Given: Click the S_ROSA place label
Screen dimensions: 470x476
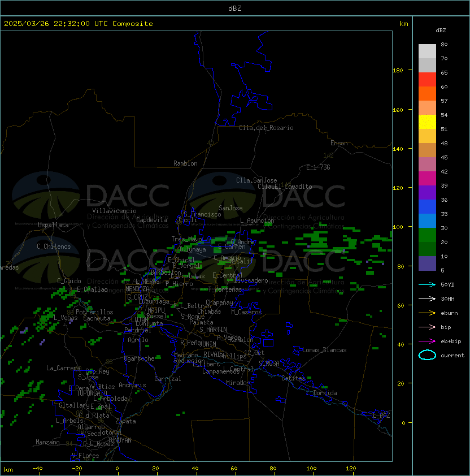Looking at the screenshot, I should click(x=269, y=364).
